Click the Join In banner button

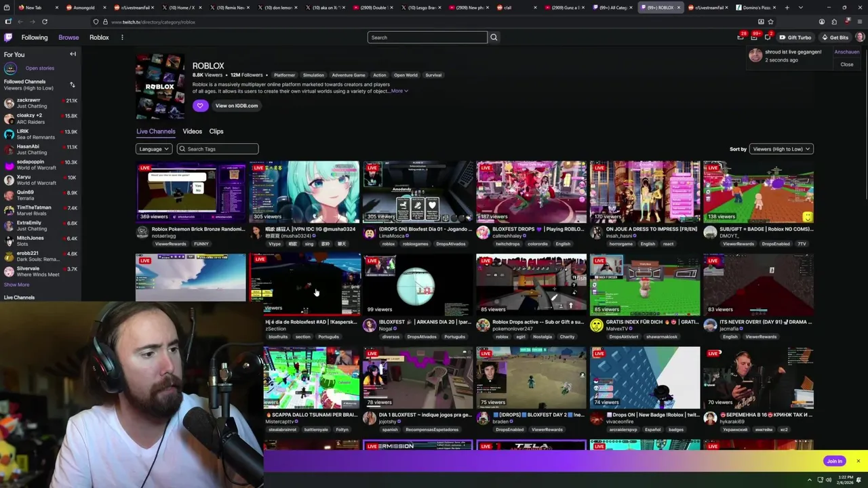click(834, 461)
